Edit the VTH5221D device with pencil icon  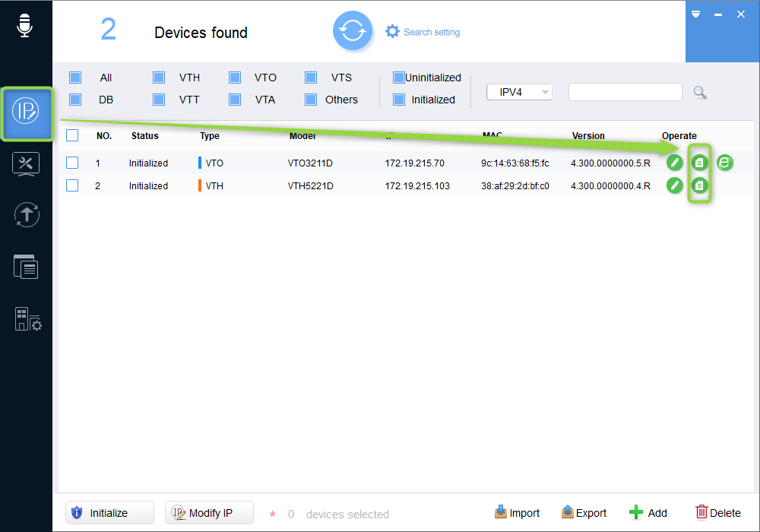coord(674,185)
